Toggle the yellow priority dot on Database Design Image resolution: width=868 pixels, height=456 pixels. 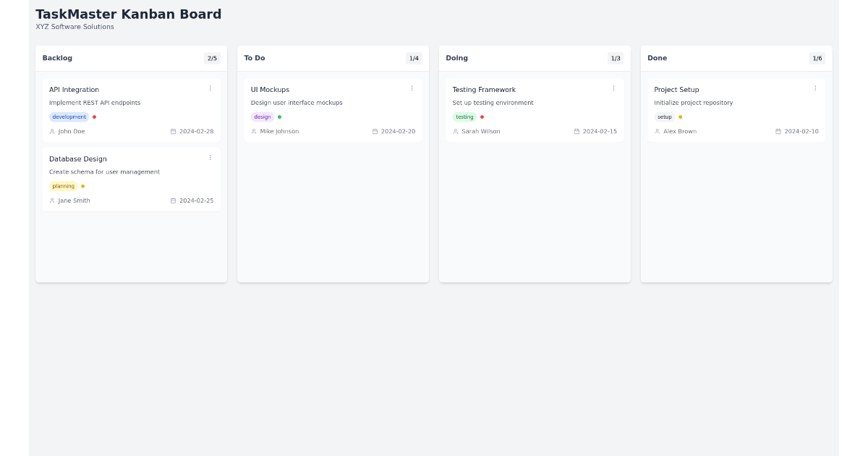(x=83, y=185)
